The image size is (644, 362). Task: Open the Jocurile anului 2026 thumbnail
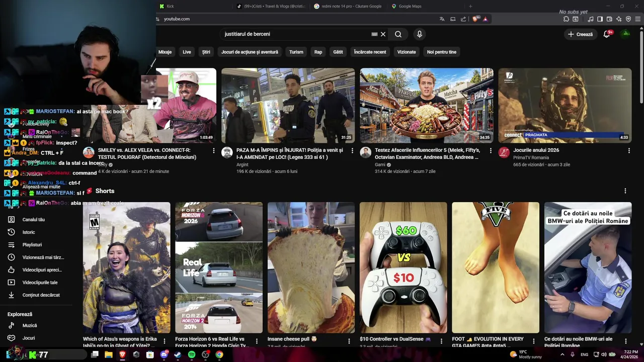click(565, 106)
